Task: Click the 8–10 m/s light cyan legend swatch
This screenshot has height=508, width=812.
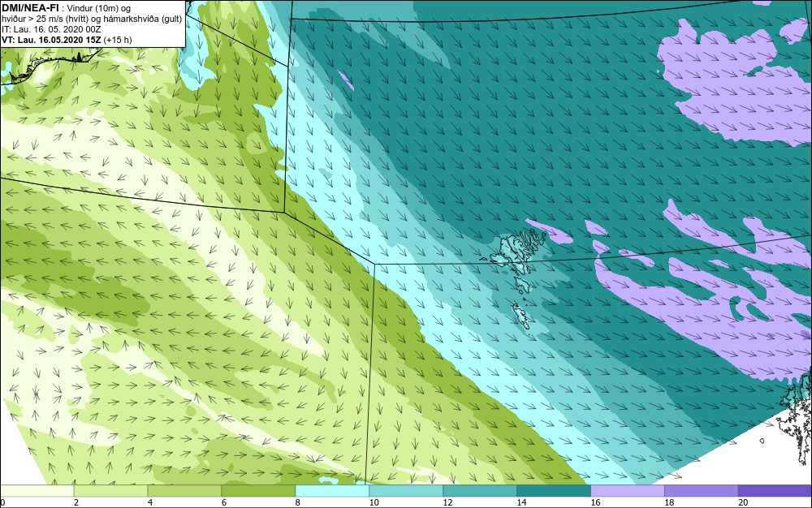Action: (x=332, y=490)
